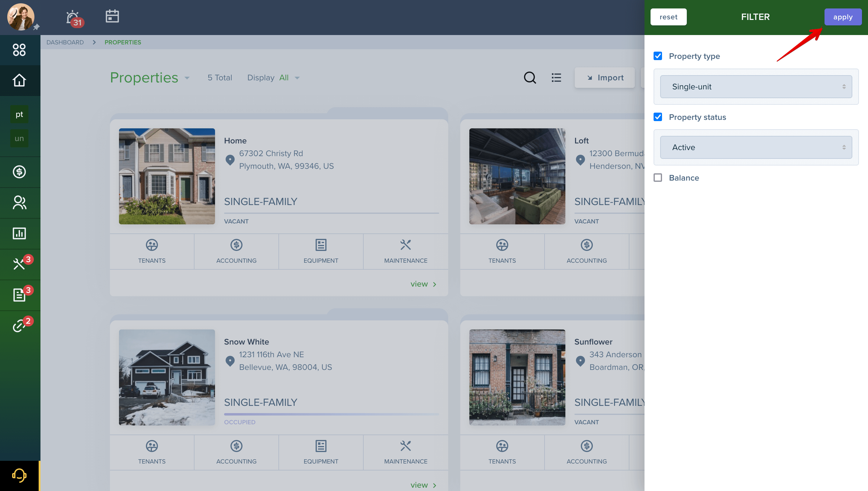Open the accounting dollar icon in sidebar
Image resolution: width=868 pixels, height=491 pixels.
pos(19,172)
